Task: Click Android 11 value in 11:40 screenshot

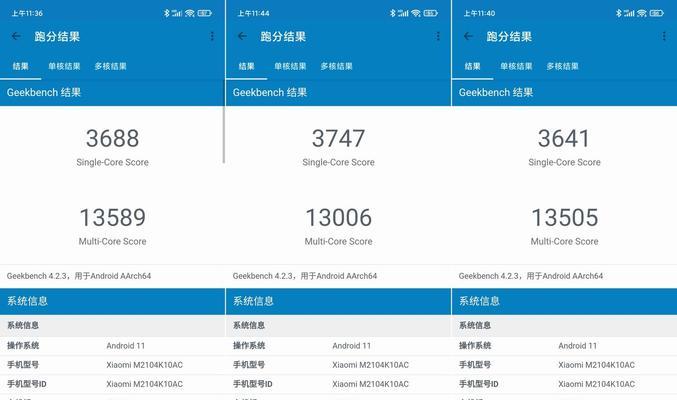Action: point(578,346)
